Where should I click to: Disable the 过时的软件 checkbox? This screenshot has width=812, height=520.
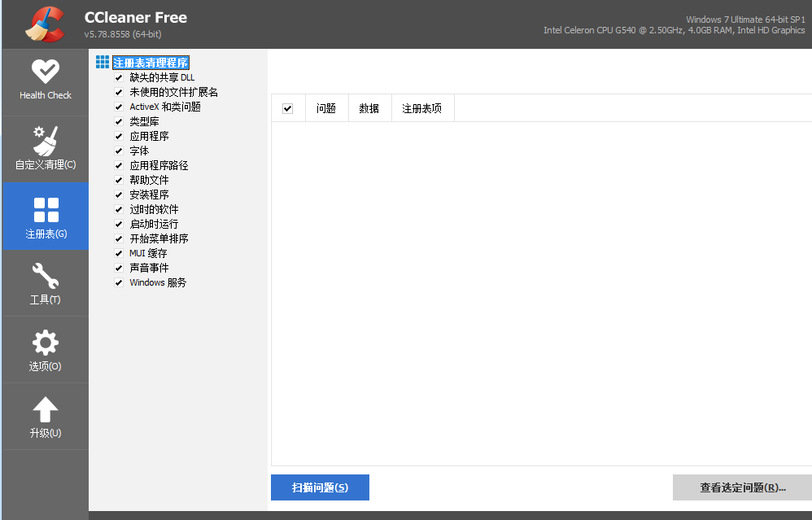119,208
